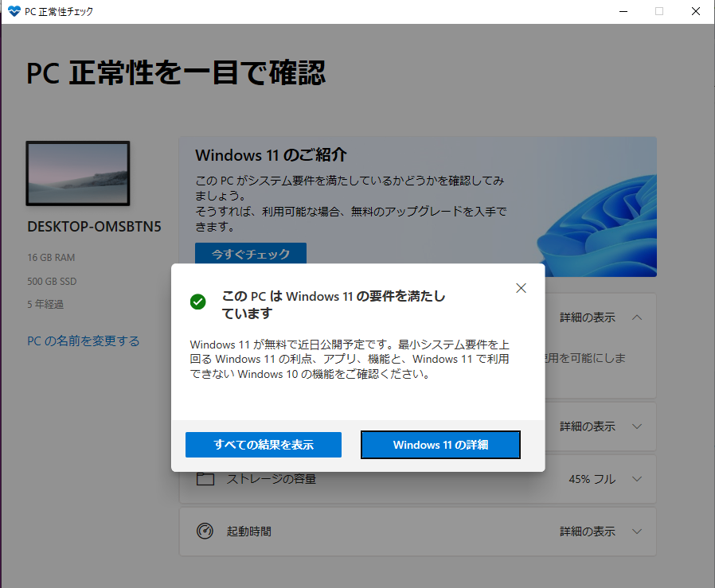Click the ストレージの容量 label
Screen dimensions: 715x588
point(272,479)
